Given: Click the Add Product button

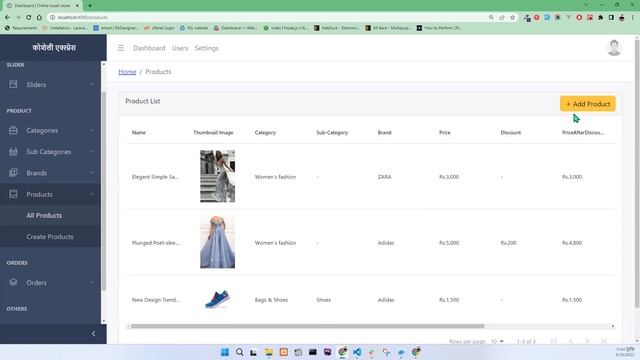Looking at the screenshot, I should point(587,104).
